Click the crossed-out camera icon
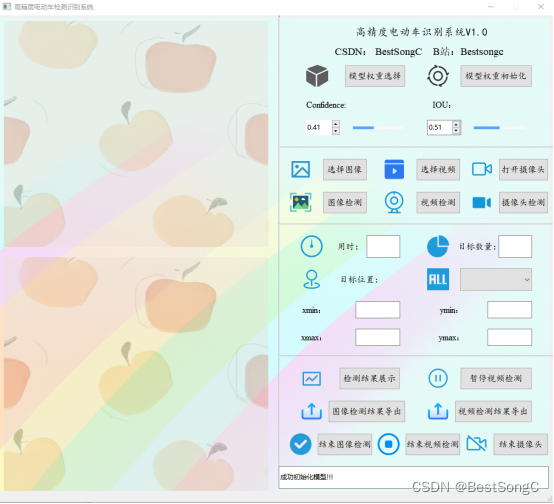The width and height of the screenshot is (554, 504). click(x=477, y=443)
